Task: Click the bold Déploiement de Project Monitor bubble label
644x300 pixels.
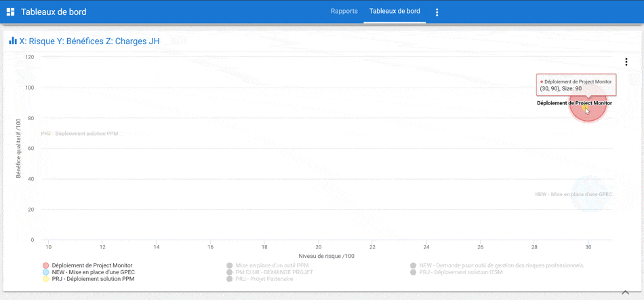Action: tap(574, 103)
